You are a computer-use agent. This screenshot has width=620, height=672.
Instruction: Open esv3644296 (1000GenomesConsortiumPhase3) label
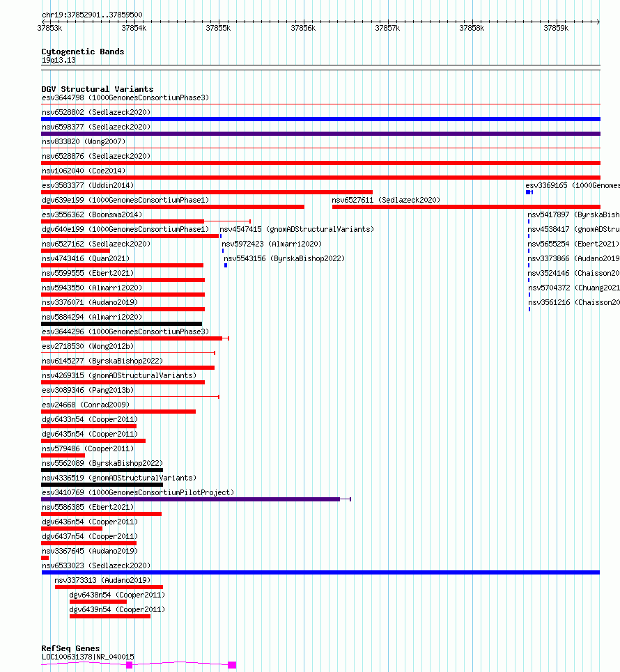tap(125, 331)
